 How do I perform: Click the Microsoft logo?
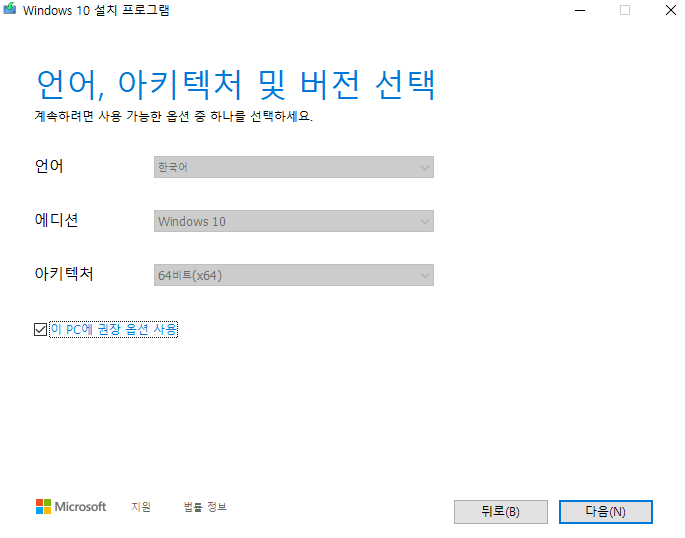71,507
